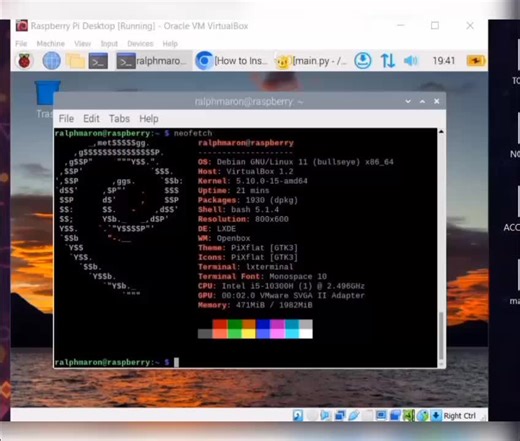
Task: Open terminal Help menu
Action: 149,119
